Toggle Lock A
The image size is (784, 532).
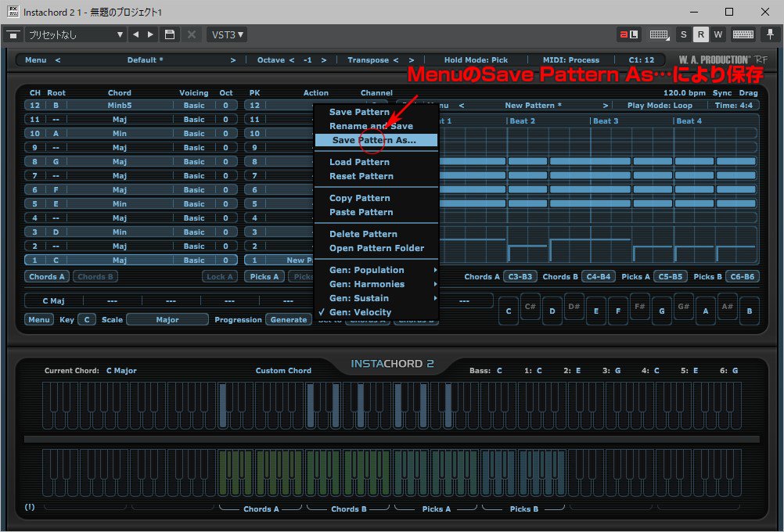tap(220, 277)
